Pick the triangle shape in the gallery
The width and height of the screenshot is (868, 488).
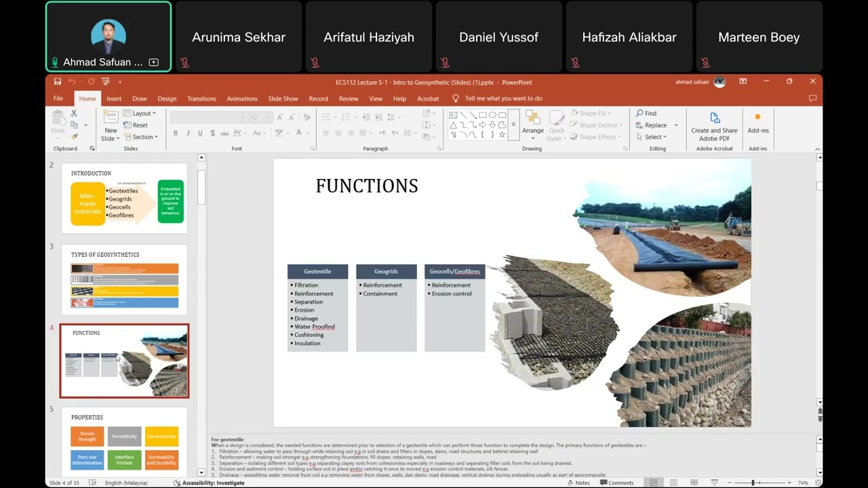click(453, 125)
